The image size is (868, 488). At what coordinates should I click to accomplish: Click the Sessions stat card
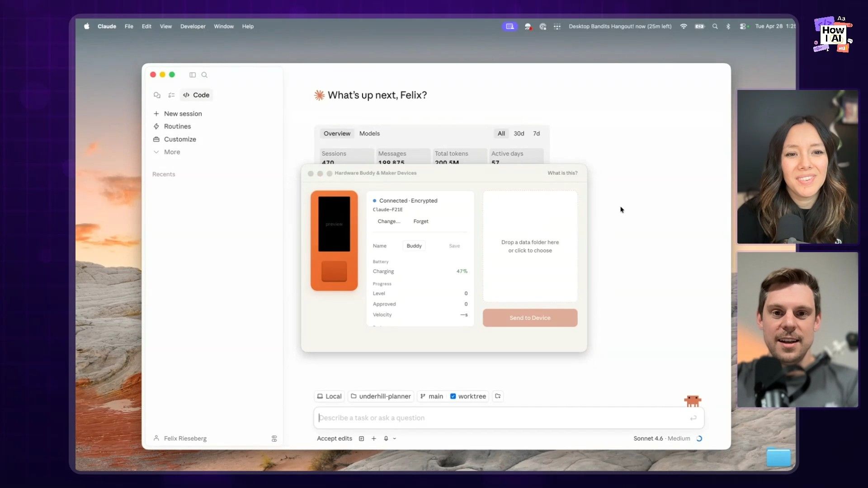click(x=347, y=156)
